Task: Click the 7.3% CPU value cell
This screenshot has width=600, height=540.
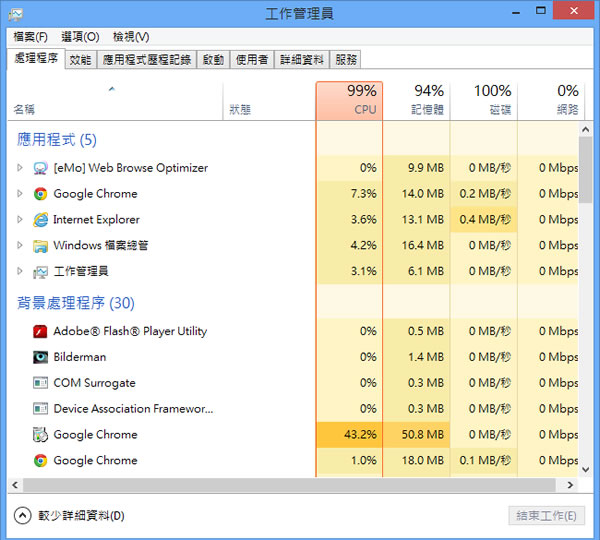Action: pyautogui.click(x=349, y=194)
